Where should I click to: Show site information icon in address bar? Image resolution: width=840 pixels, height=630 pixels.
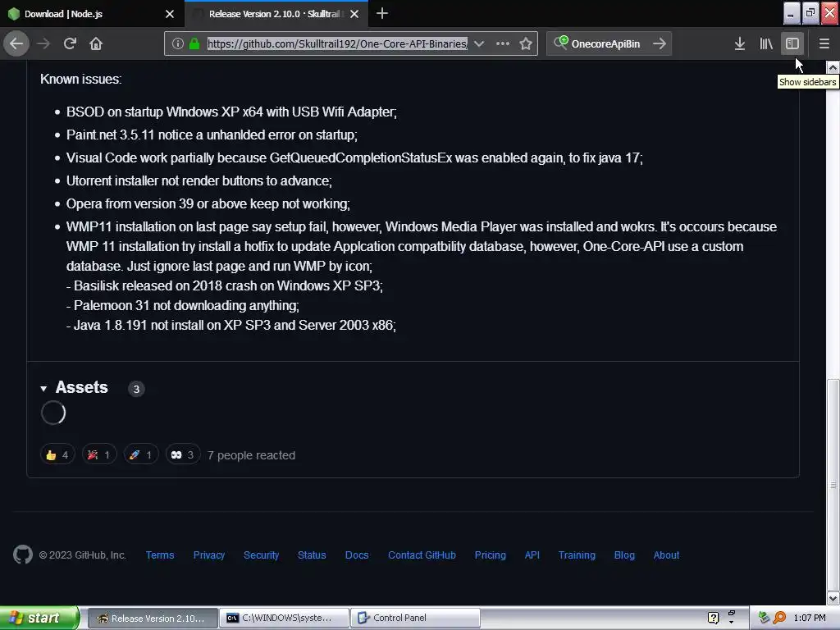(178, 43)
